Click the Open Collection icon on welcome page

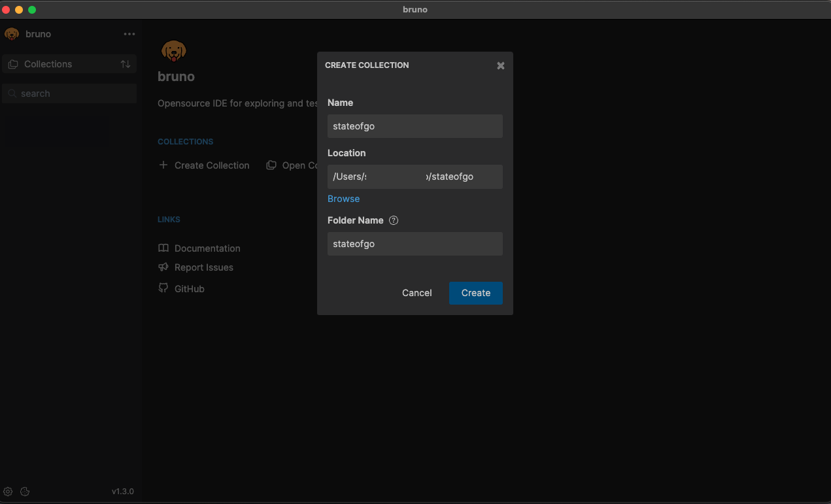pyautogui.click(x=271, y=165)
